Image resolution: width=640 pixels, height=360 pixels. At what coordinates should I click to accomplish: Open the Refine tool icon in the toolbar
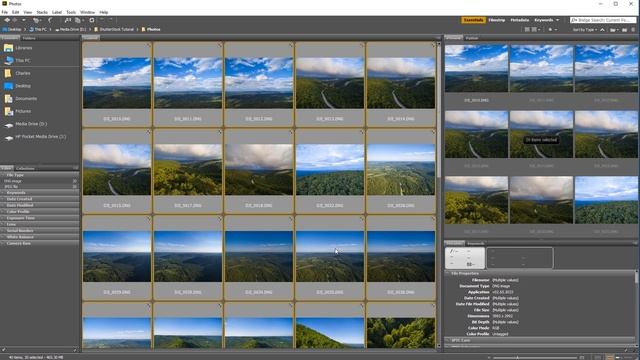click(x=78, y=20)
